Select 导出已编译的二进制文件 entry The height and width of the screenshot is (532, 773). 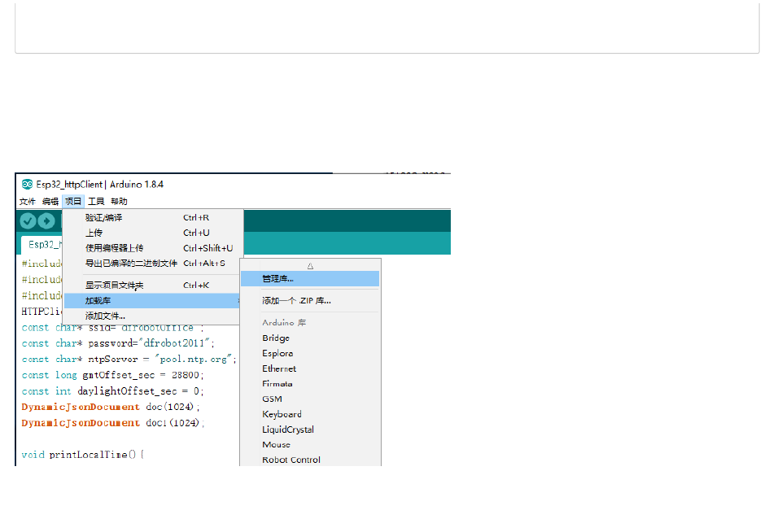click(x=153, y=264)
